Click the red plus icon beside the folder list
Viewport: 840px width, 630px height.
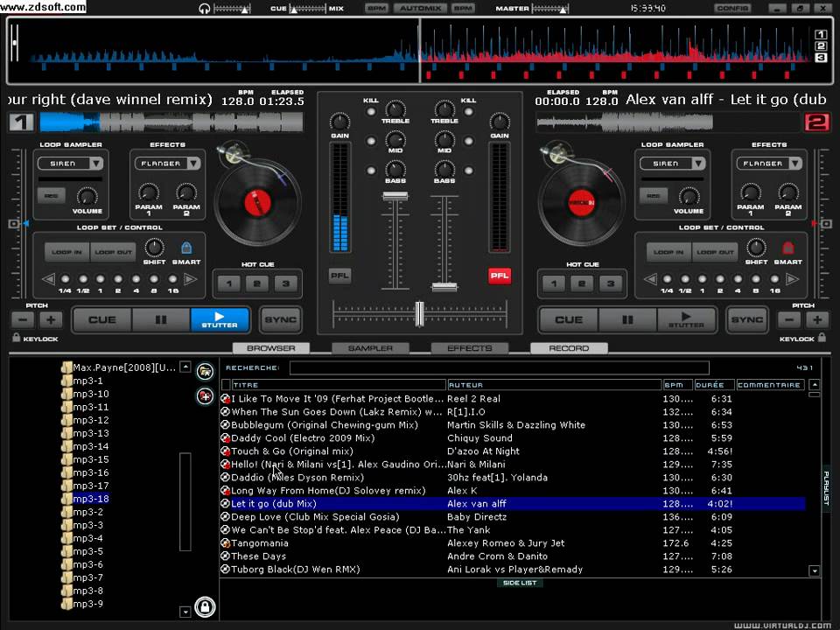(x=205, y=395)
